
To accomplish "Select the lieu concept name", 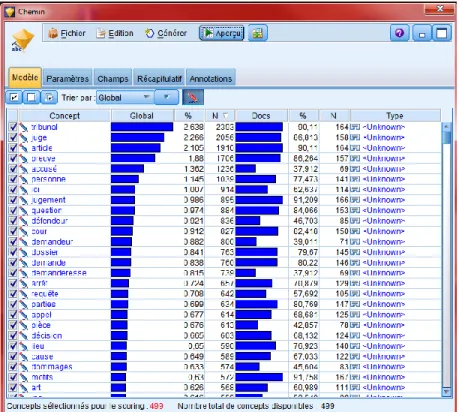I will [x=38, y=346].
